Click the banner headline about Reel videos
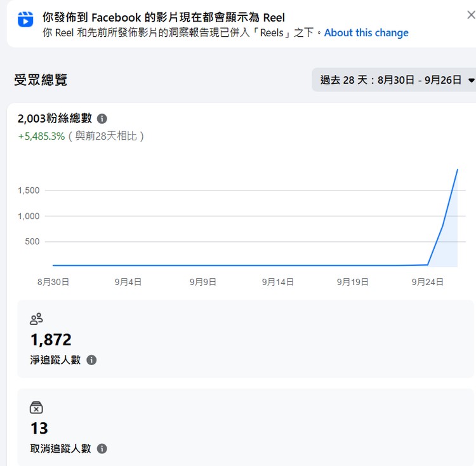Screen dimensions: 476x466 point(164,17)
